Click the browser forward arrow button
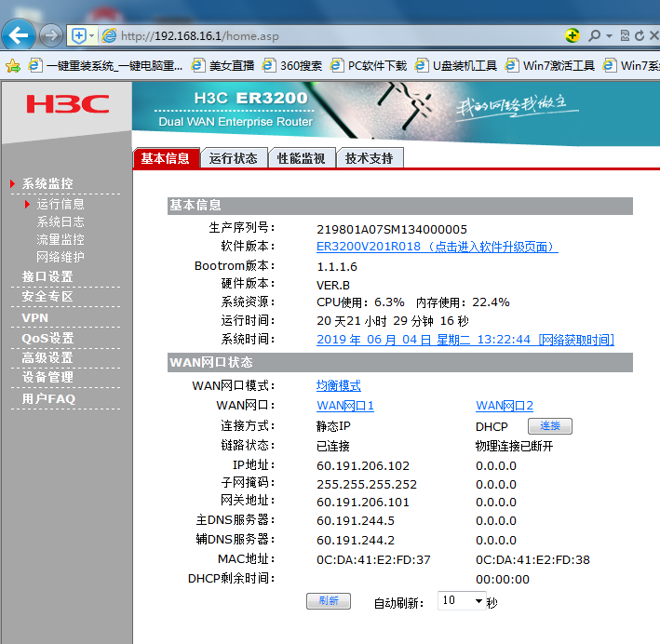The width and height of the screenshot is (660, 644). [51, 35]
